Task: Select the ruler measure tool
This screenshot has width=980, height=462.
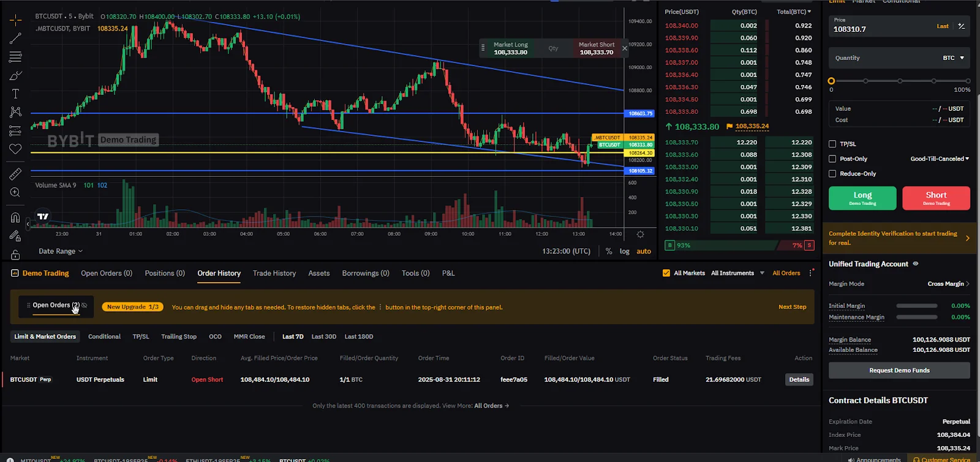Action: [15, 174]
